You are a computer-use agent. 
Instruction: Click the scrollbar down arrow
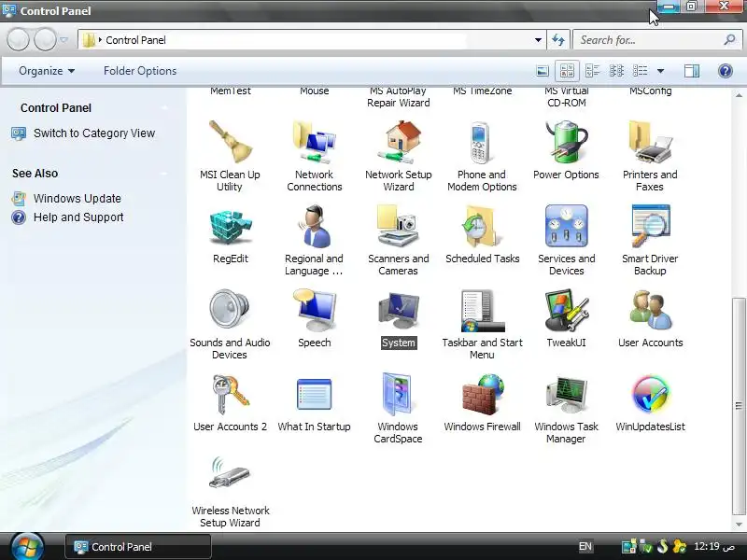(x=739, y=525)
